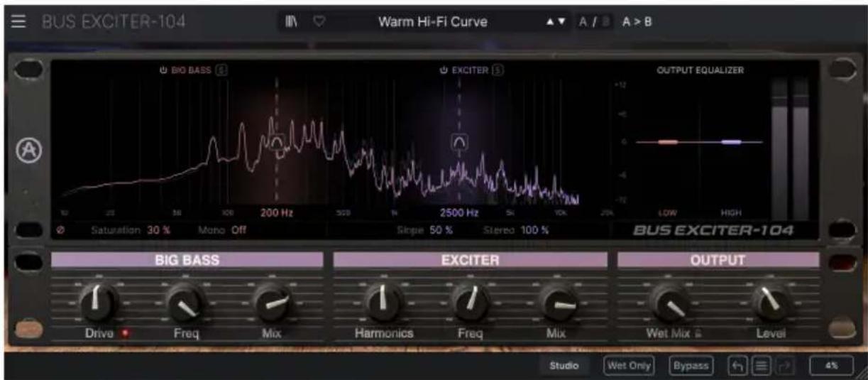Select the Exciter frequency node handle
This screenshot has height=380, width=868.
459,143
